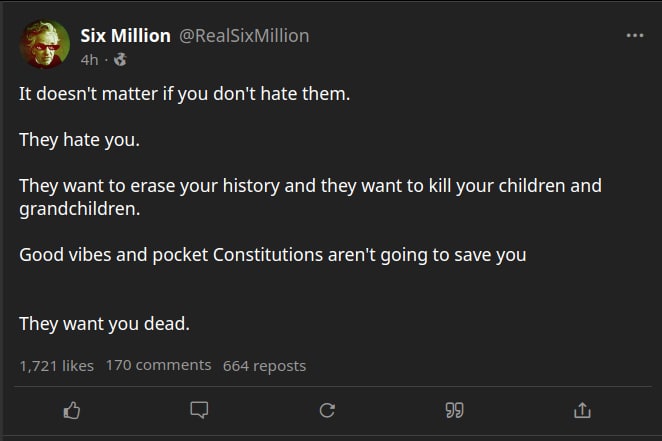The image size is (662, 441).
Task: Click the @RealSixMillion handle
Action: pos(244,36)
